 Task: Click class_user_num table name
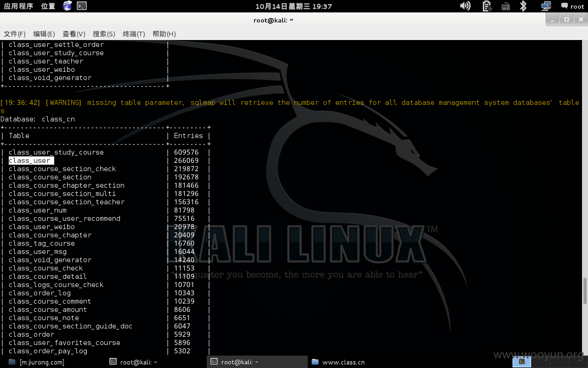[x=37, y=210]
